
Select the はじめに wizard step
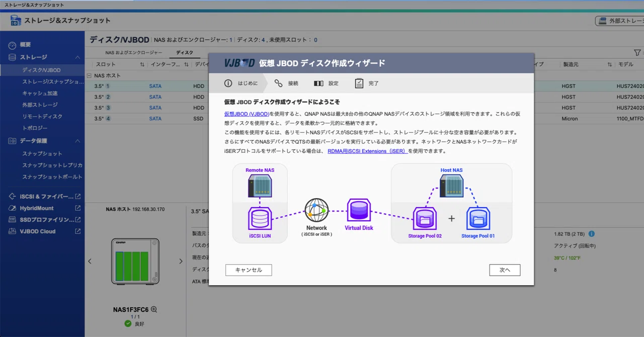pyautogui.click(x=241, y=83)
